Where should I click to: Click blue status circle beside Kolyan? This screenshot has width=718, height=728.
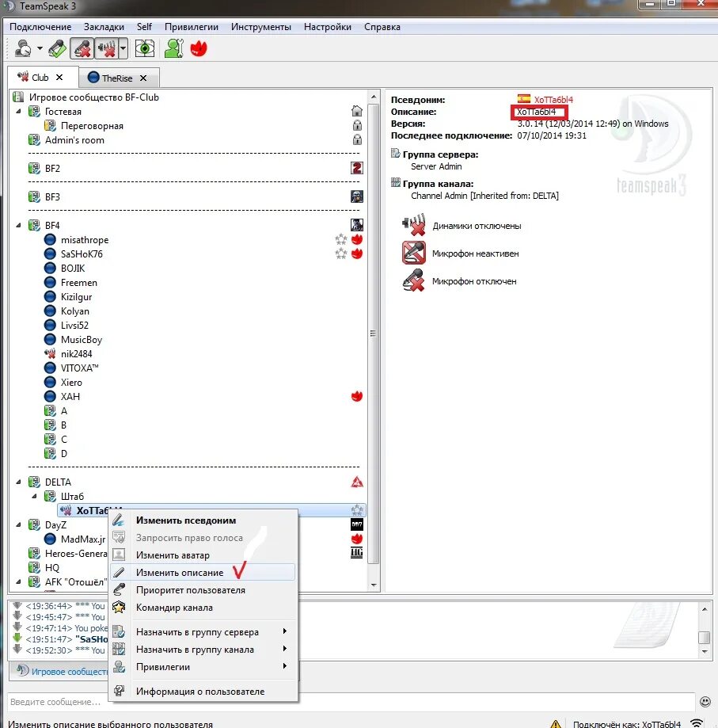50,311
